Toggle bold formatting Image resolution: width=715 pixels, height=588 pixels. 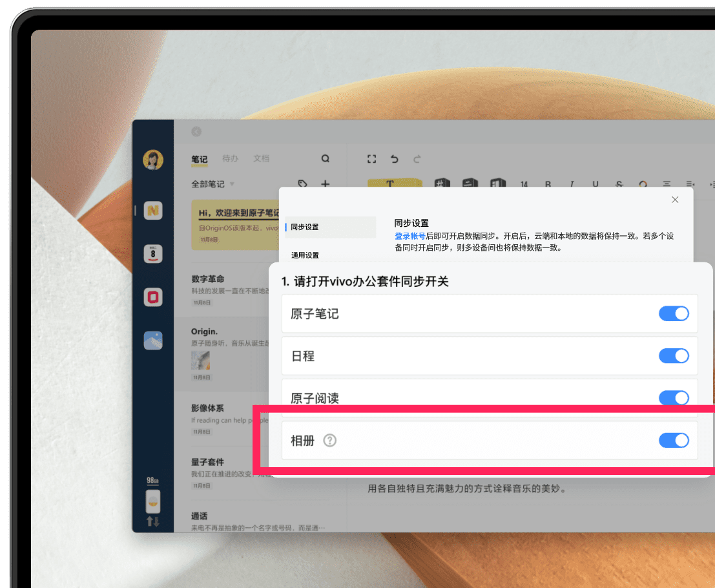[x=548, y=184]
